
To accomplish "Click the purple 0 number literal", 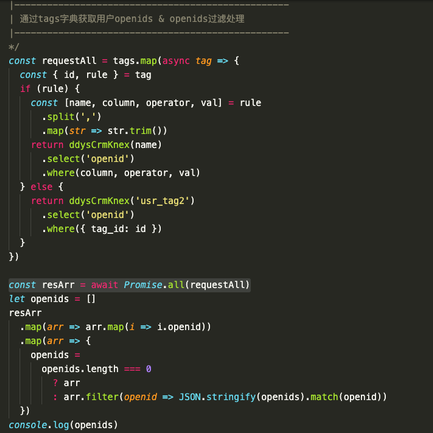I will (x=148, y=369).
